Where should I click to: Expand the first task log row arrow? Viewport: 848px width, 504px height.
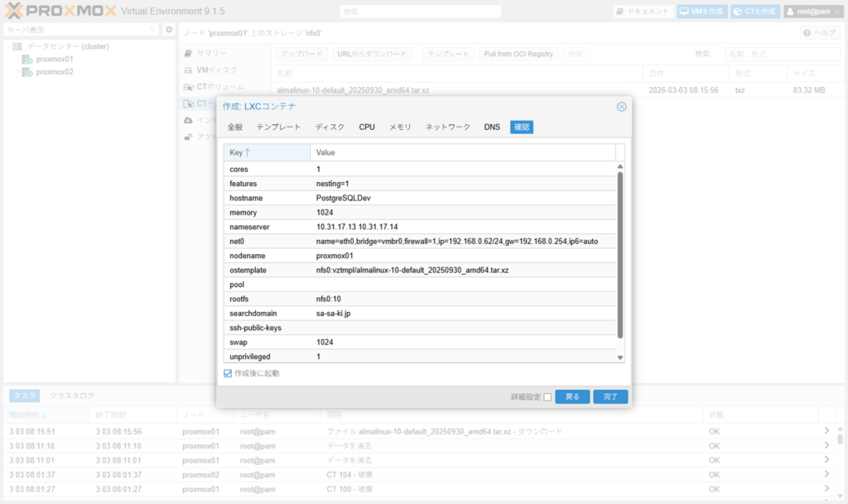tap(826, 431)
